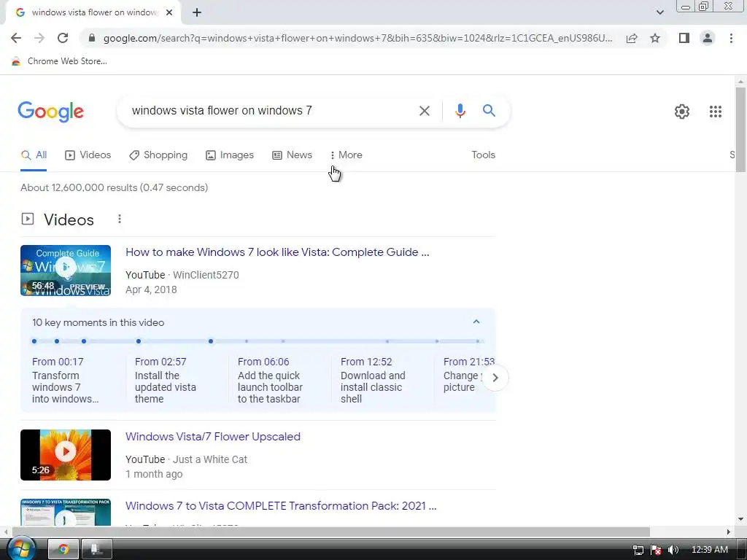Go back to the previous page
The height and width of the screenshot is (560, 747).
pos(16,38)
